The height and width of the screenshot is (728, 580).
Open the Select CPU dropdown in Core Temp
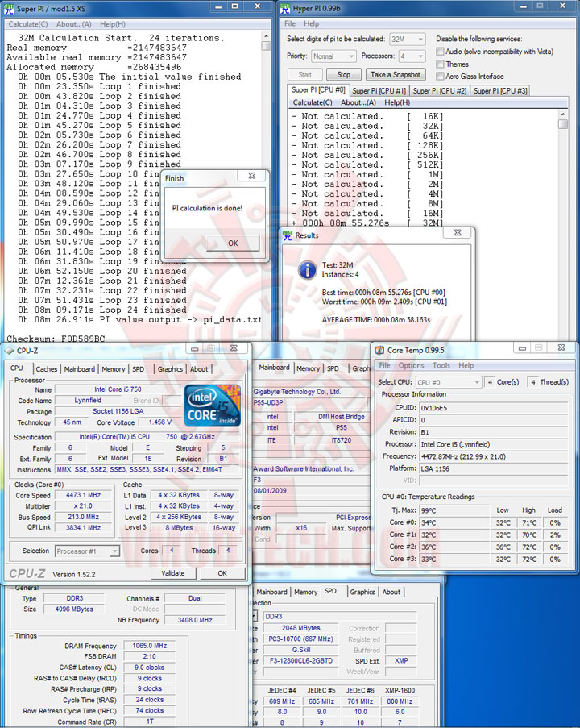[448, 382]
